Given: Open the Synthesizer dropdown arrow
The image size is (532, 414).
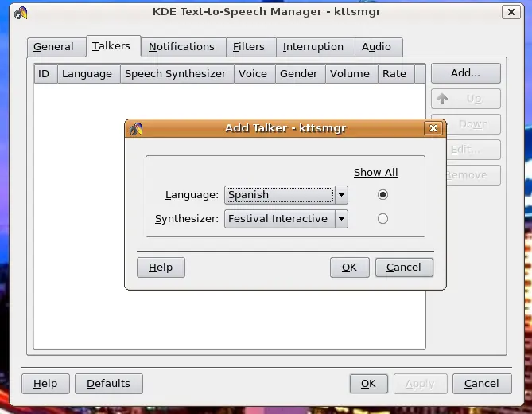Looking at the screenshot, I should coord(341,219).
